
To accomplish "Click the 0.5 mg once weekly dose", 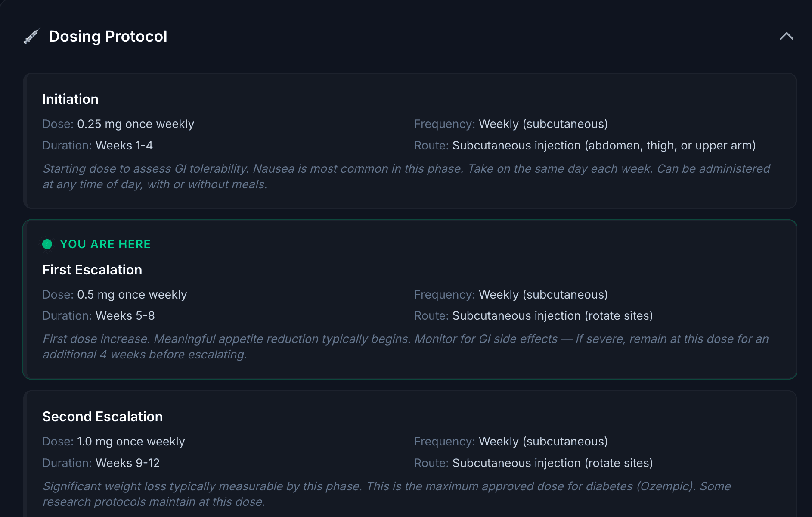I will [x=132, y=295].
